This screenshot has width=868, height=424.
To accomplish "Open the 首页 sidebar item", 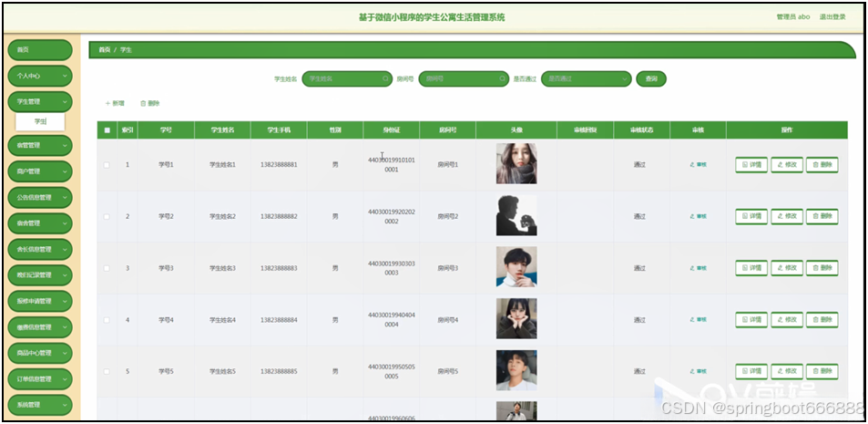I will [x=40, y=50].
